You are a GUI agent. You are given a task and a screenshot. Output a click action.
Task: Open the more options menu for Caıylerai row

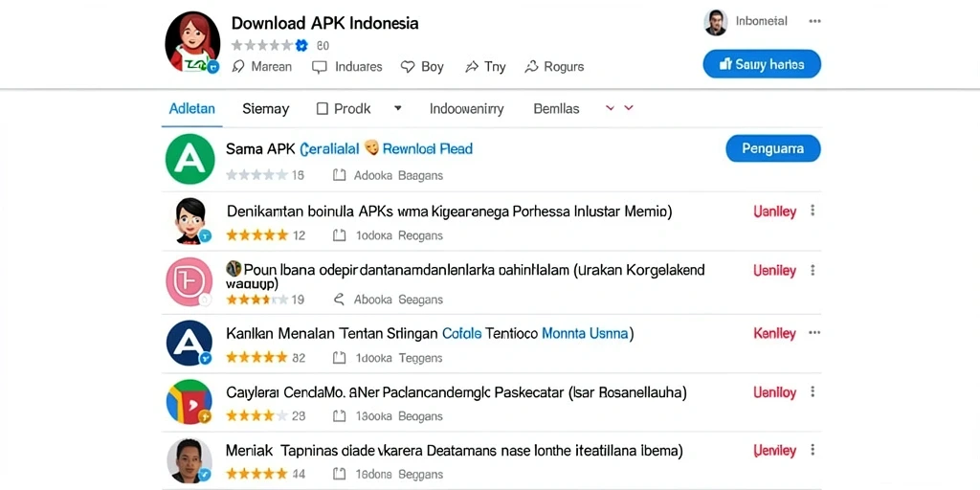pyautogui.click(x=813, y=391)
